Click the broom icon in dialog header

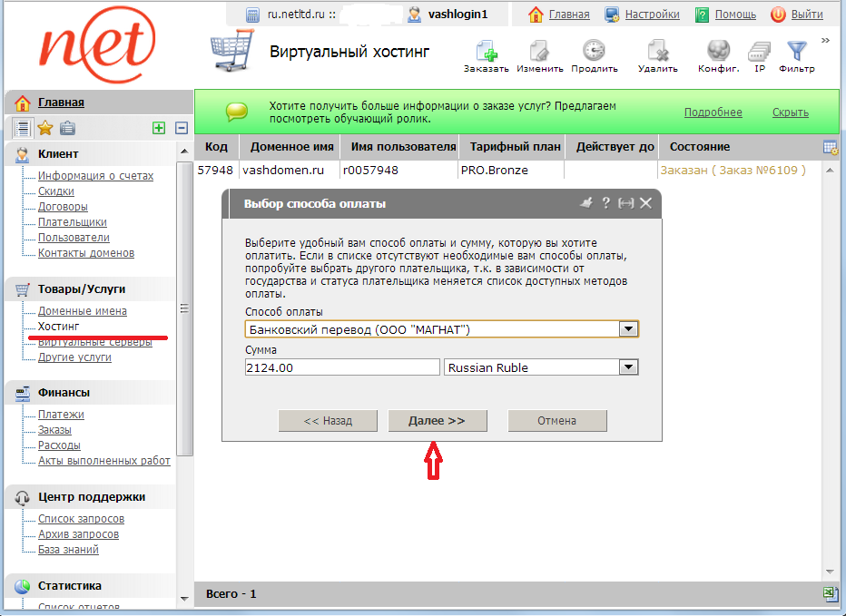pyautogui.click(x=586, y=203)
